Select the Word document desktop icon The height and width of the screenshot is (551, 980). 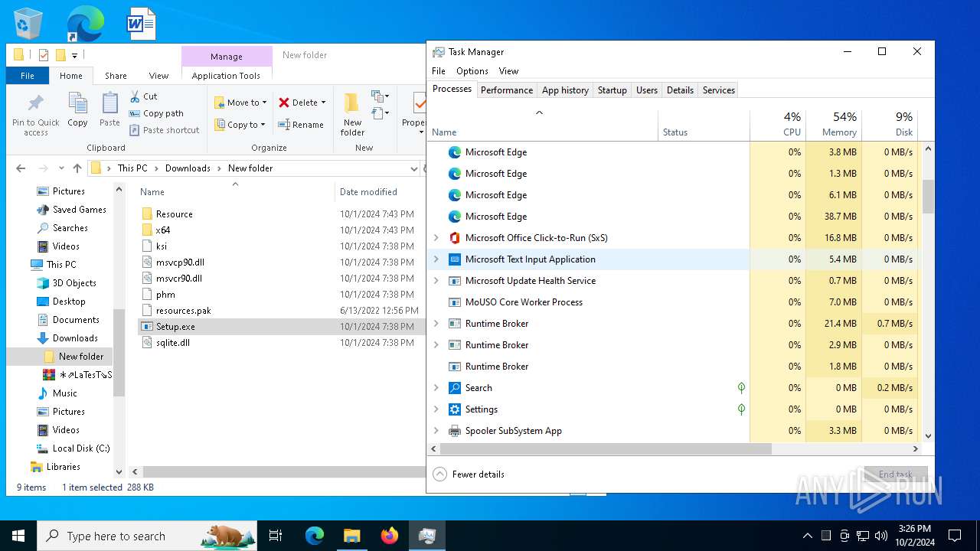pos(142,23)
